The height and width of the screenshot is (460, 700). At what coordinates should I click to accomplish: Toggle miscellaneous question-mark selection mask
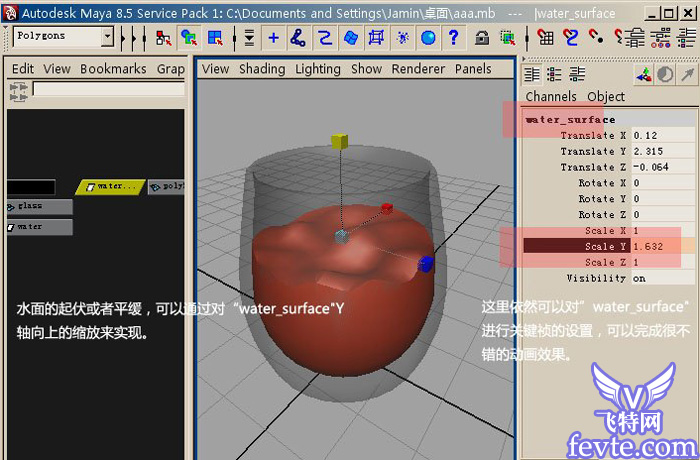[x=453, y=38]
